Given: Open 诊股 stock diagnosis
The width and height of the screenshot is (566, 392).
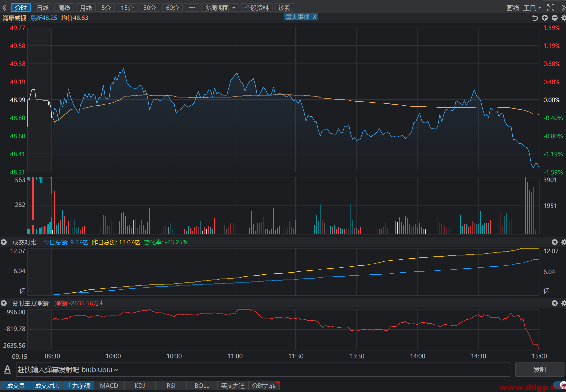Looking at the screenshot, I should pyautogui.click(x=284, y=8).
